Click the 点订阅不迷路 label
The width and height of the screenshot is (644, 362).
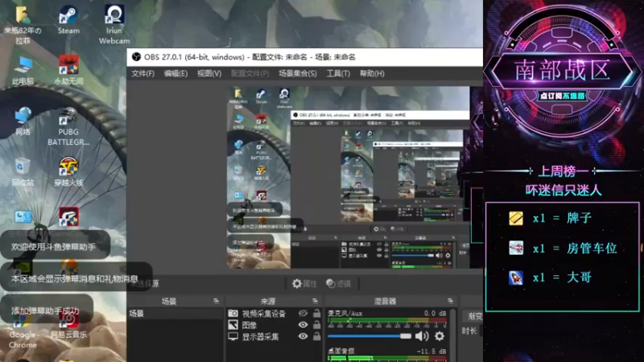(x=562, y=96)
